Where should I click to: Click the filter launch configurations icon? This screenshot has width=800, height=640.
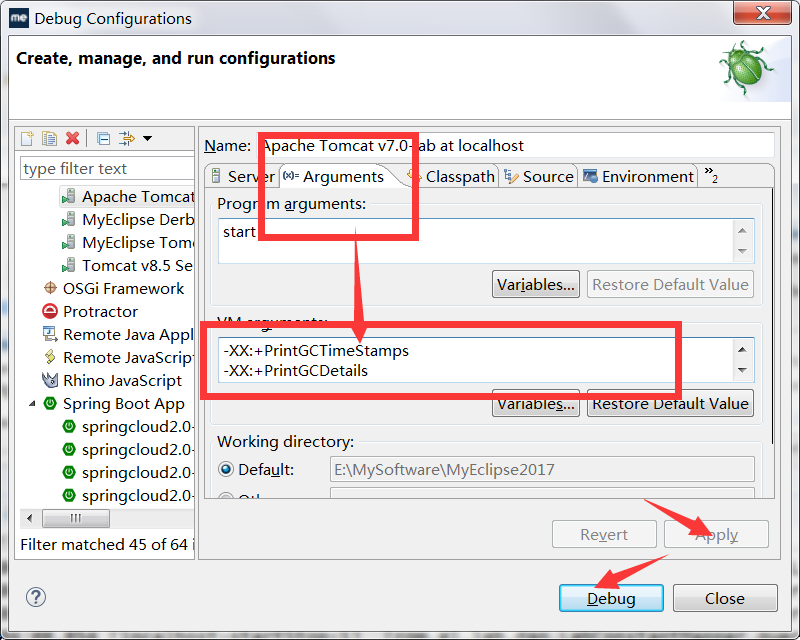tap(127, 138)
